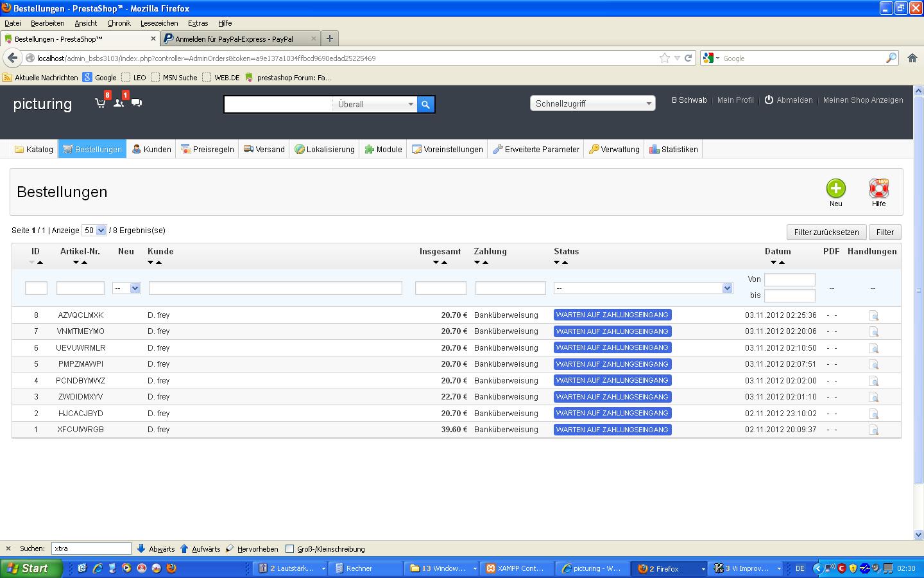Switch to the PayPal-Express browser tab
Viewport: 924px width, 578px height.
coord(241,39)
